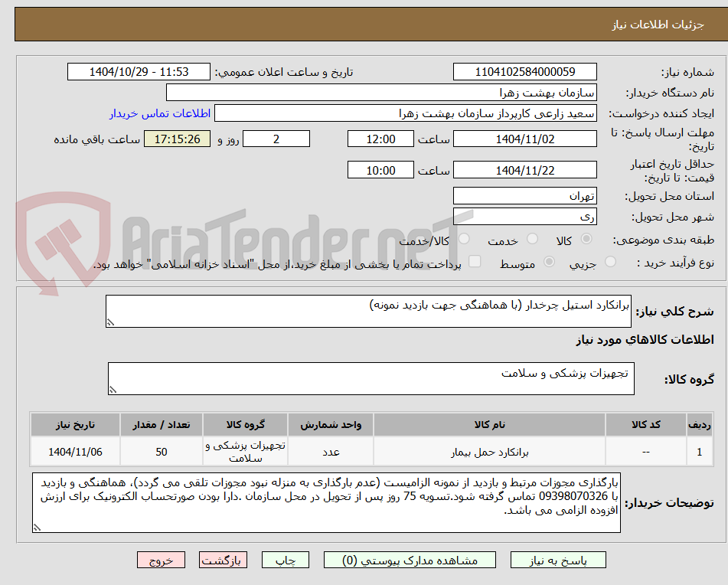728x585 pixels.
Task: Click the پاسخ به نیاز button
Action: 558,560
